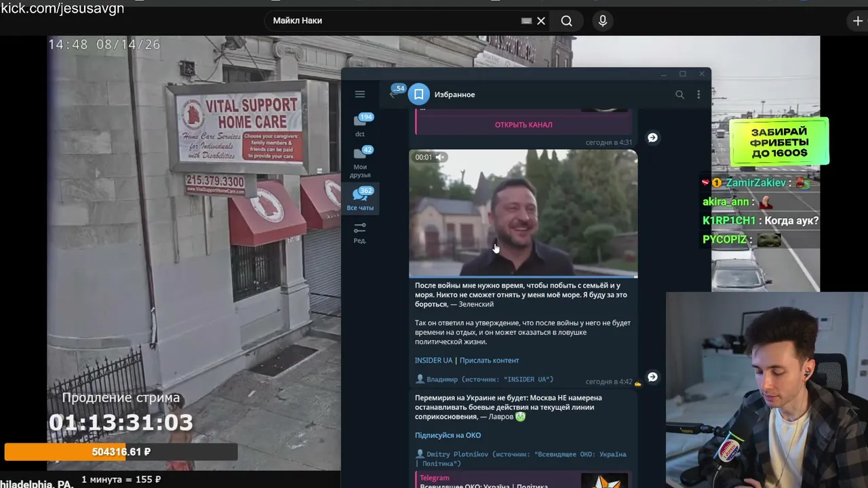Open the Підписуйся на ОКО link
Viewport: 868px width, 488px height.
(x=448, y=435)
